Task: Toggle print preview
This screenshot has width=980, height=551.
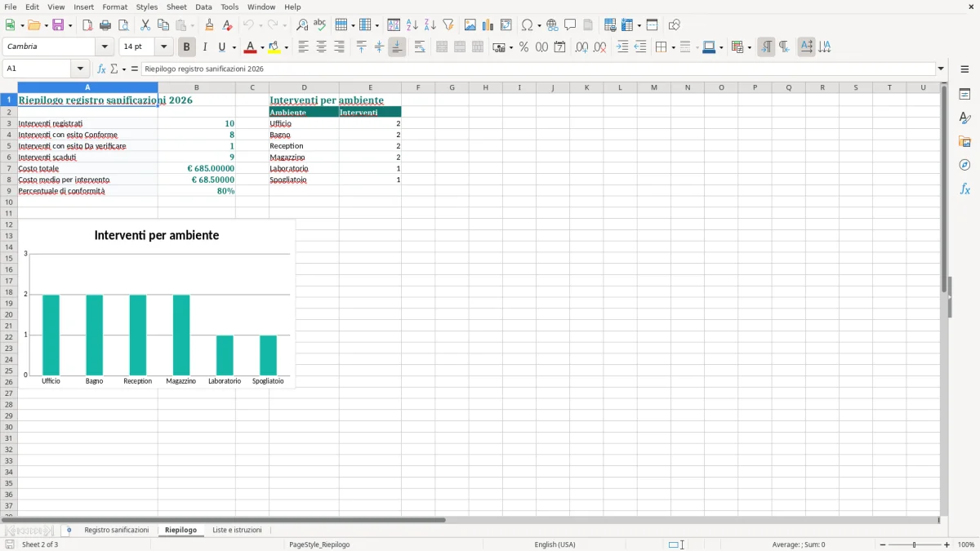Action: 123,25
